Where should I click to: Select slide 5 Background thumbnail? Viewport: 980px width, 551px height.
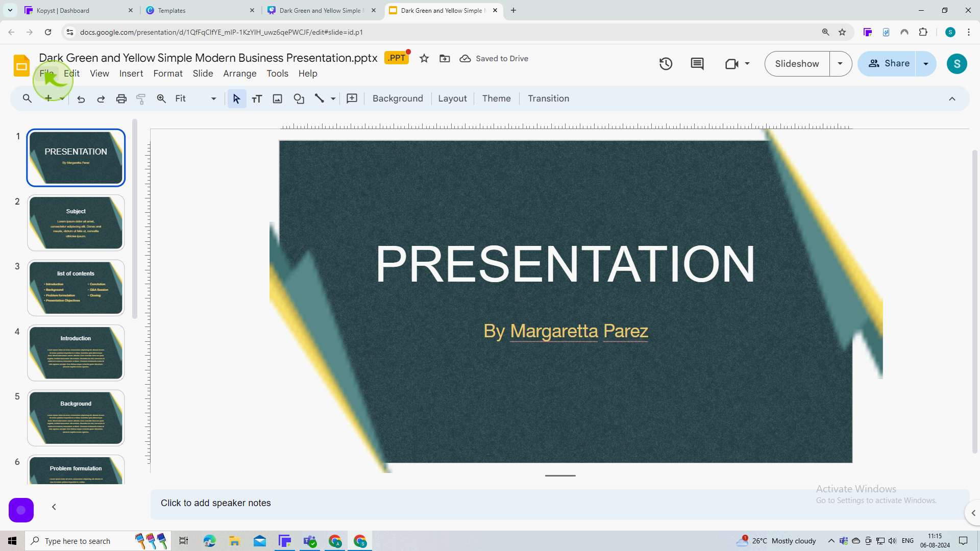(76, 418)
